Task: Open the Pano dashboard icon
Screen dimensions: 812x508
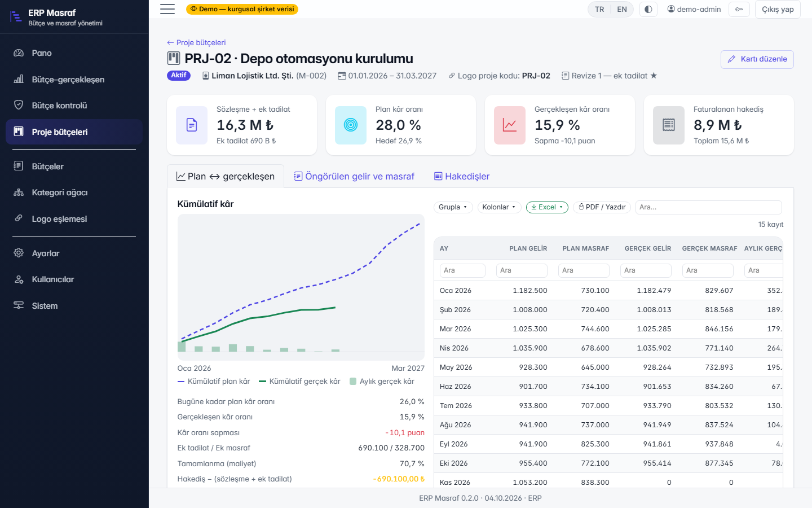Action: click(x=19, y=53)
